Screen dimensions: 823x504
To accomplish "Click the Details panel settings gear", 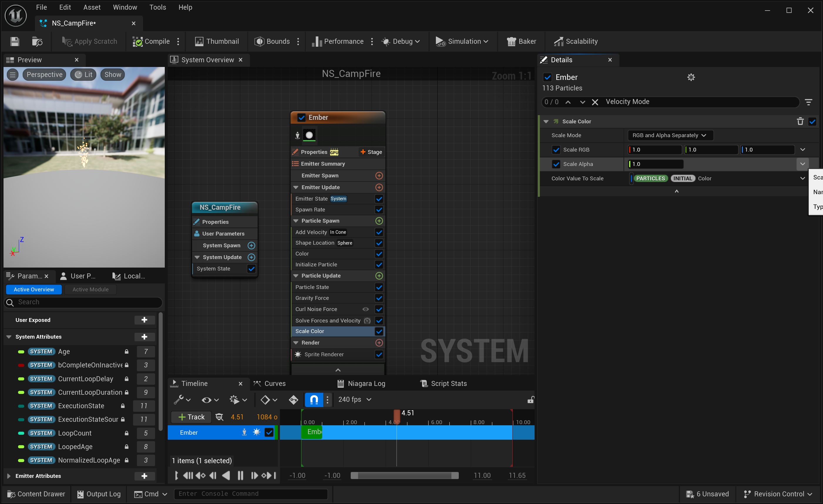I will [691, 77].
